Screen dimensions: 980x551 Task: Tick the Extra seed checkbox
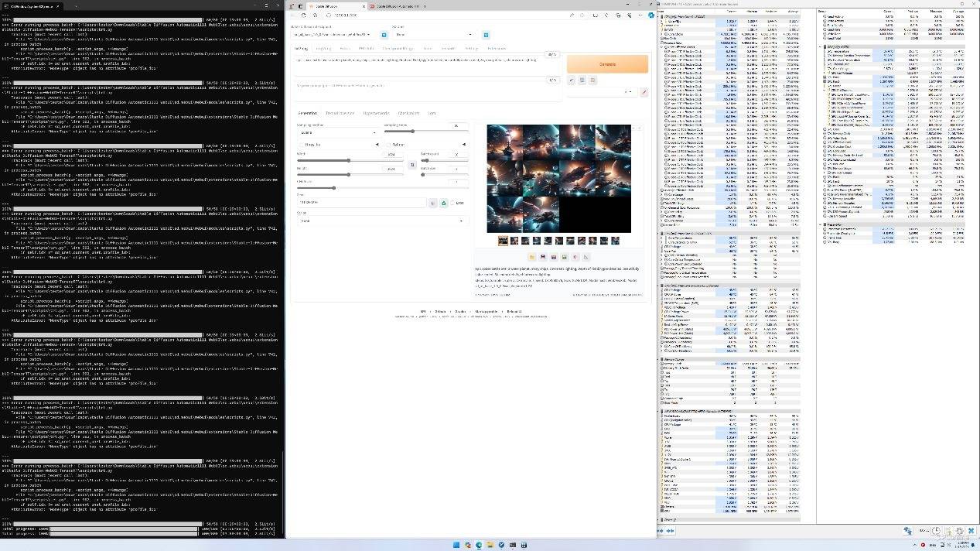(452, 203)
